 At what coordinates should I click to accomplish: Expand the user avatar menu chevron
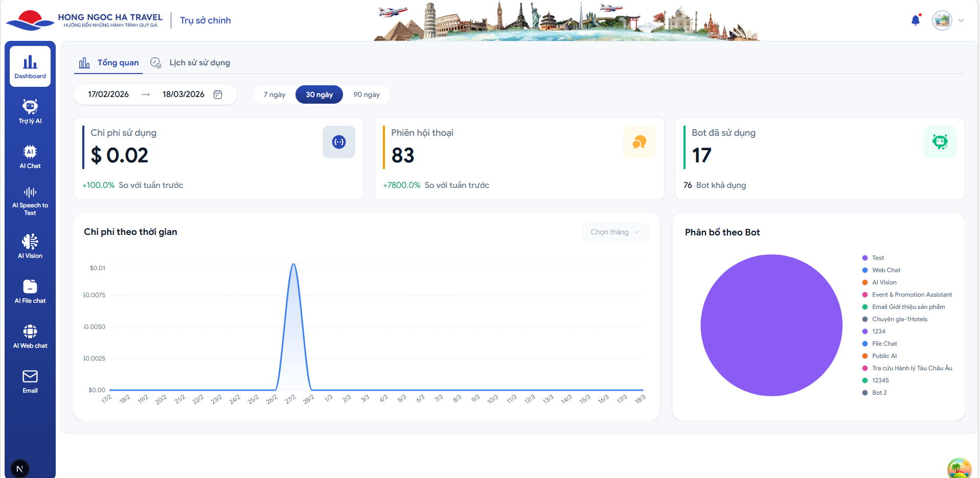click(961, 20)
